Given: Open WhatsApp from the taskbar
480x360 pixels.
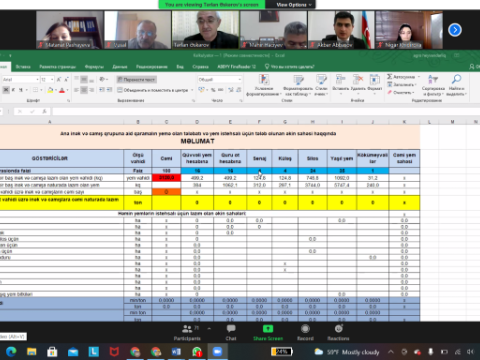Looking at the screenshot, I should pyautogui.click(x=197, y=352).
